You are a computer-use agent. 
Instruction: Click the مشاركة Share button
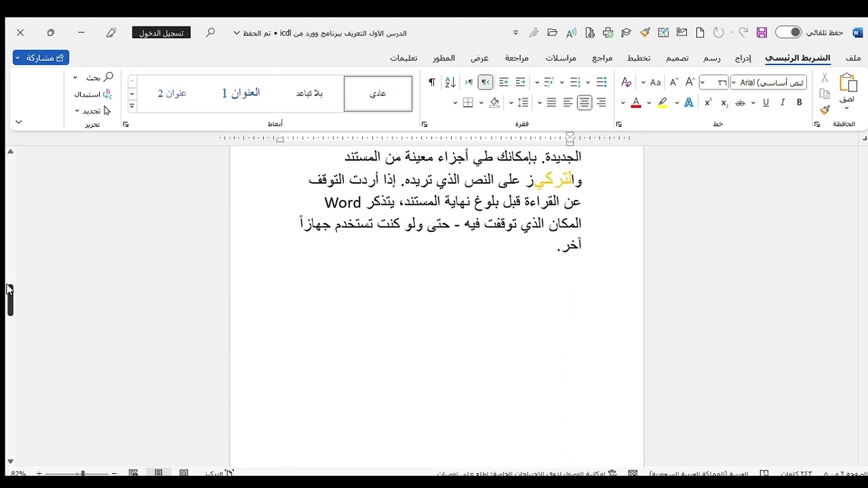(x=41, y=58)
